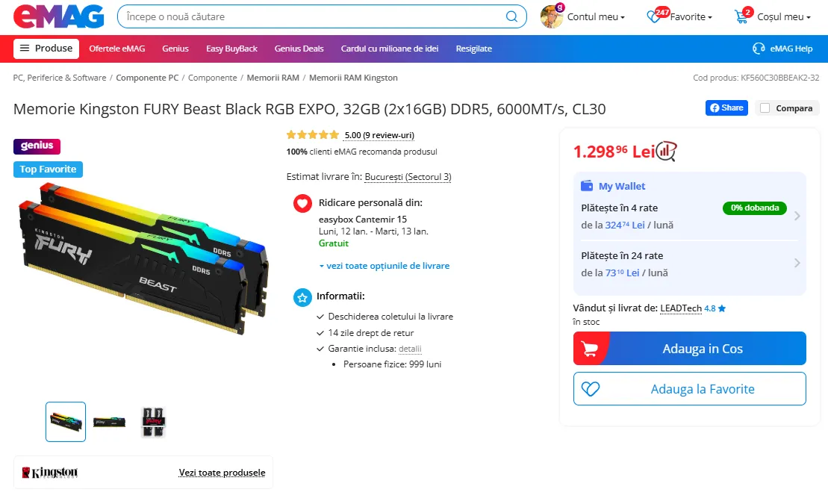Open the shopping cart icon
This screenshot has height=504, width=828.
click(x=741, y=17)
